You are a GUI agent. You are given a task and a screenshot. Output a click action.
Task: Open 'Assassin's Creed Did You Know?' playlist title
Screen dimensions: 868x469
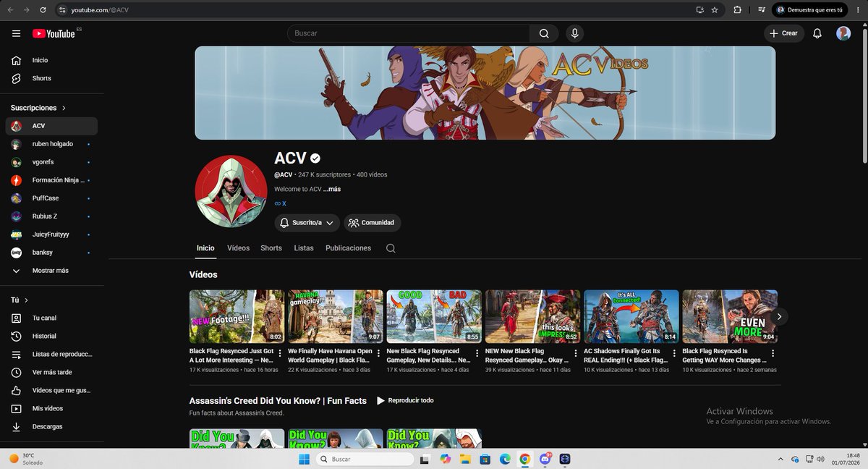pyautogui.click(x=278, y=400)
